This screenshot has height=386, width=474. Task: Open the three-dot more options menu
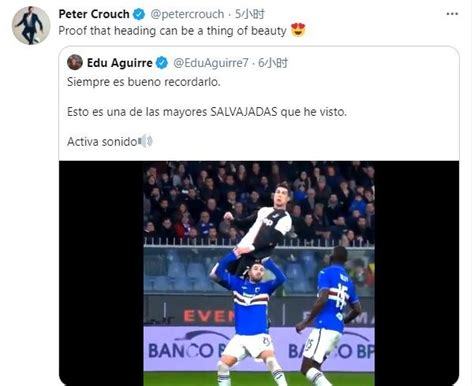point(452,14)
